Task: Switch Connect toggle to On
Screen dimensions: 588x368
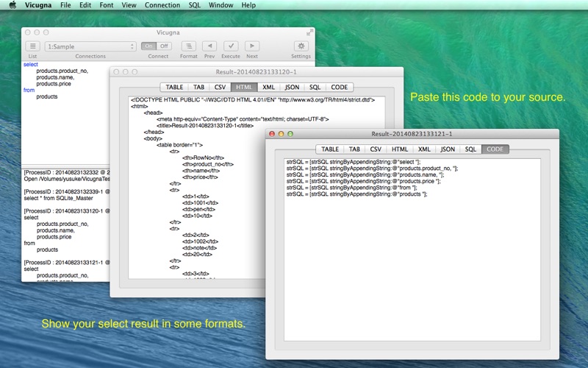Action: [149, 46]
